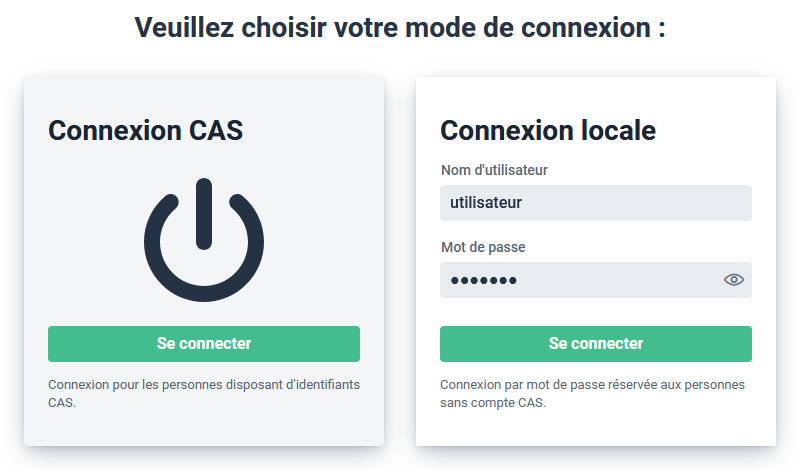Place cursor on the typed text 'utilisateur'
Viewport: 797px width, 470px height.
(x=486, y=203)
